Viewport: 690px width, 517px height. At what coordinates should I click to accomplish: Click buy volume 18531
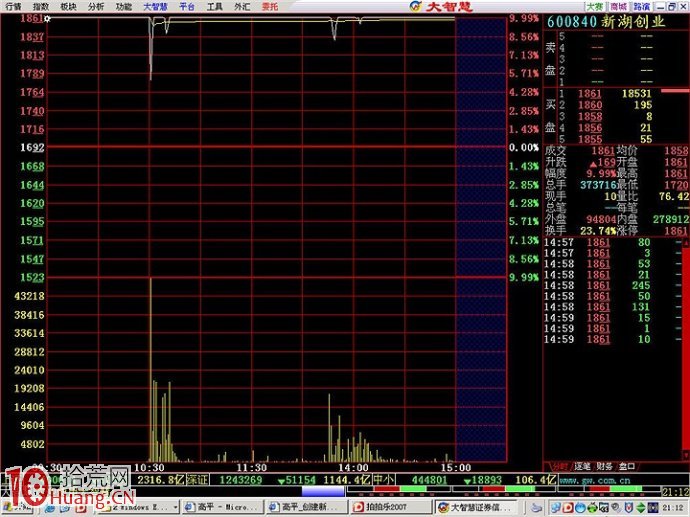(636, 93)
